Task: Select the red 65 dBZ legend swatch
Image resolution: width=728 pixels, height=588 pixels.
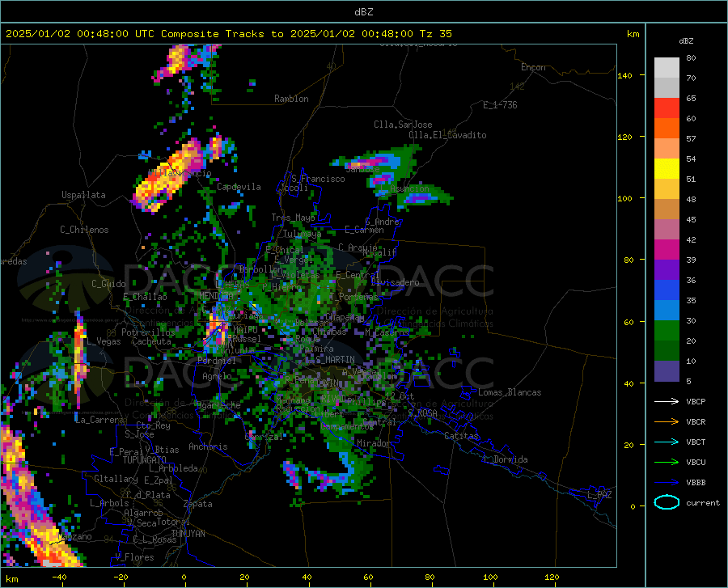Action: click(x=667, y=108)
